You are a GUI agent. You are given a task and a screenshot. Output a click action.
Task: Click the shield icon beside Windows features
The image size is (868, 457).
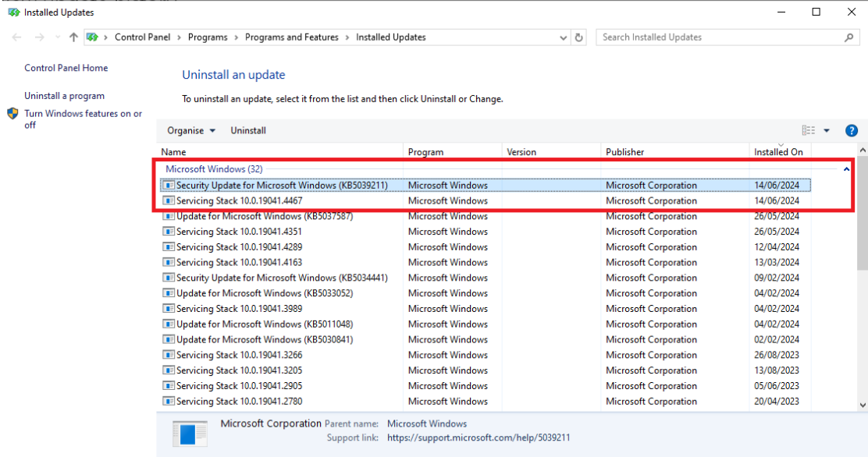pyautogui.click(x=12, y=113)
